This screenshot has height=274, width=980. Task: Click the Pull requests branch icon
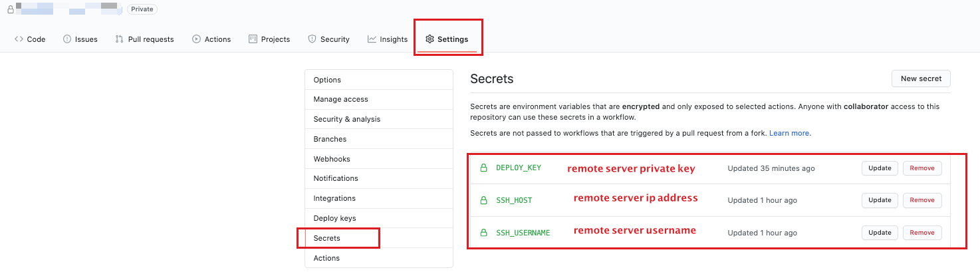pos(119,39)
